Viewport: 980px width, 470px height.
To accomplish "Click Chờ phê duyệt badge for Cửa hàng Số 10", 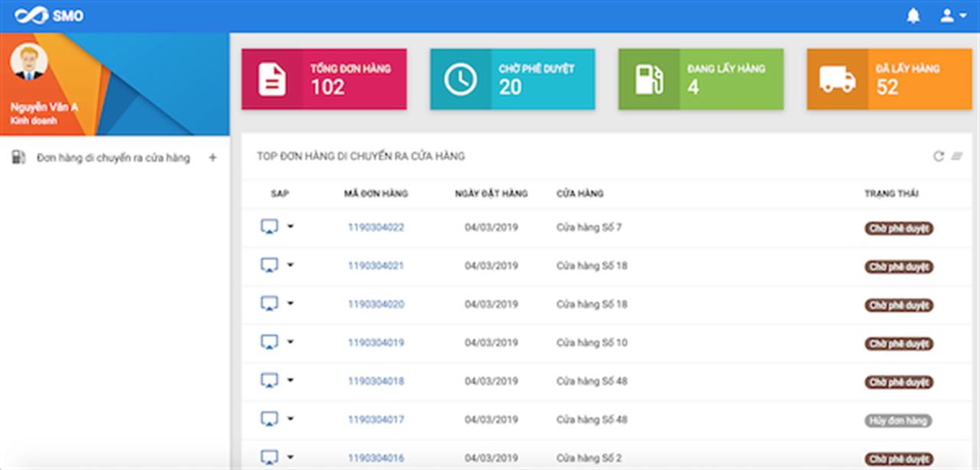I will click(x=899, y=344).
